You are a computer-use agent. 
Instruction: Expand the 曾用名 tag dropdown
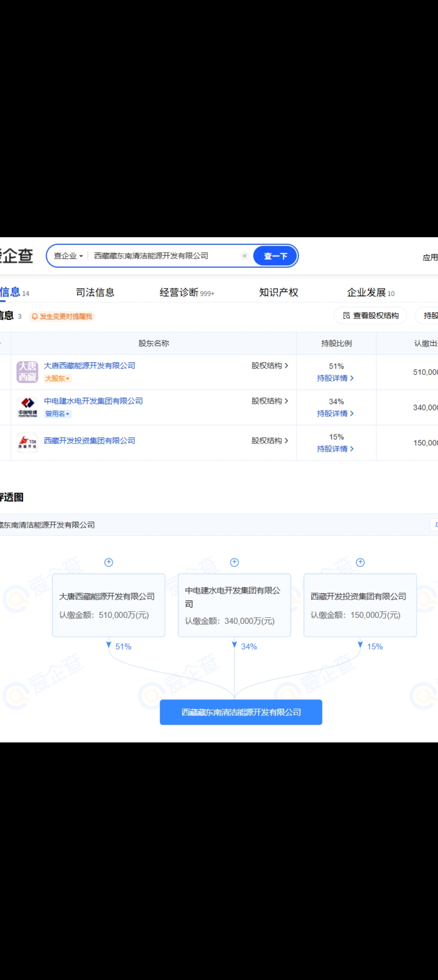58,414
